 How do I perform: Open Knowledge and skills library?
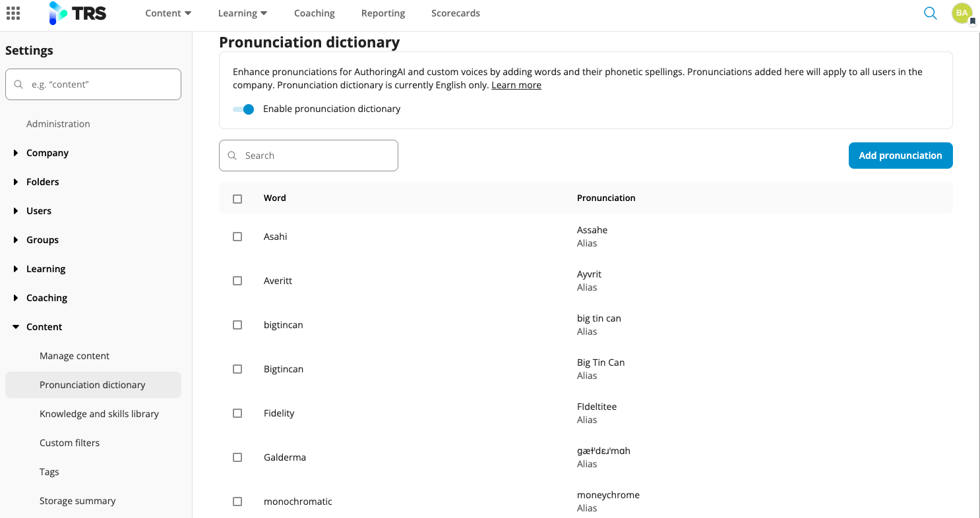pos(99,414)
